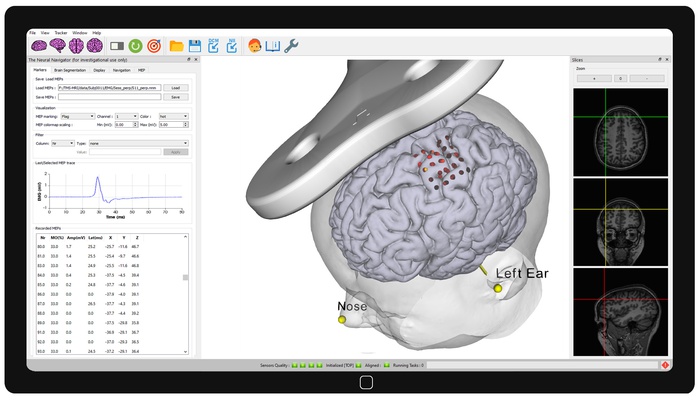700x400 pixels.
Task: Open the File menu
Action: [33, 33]
